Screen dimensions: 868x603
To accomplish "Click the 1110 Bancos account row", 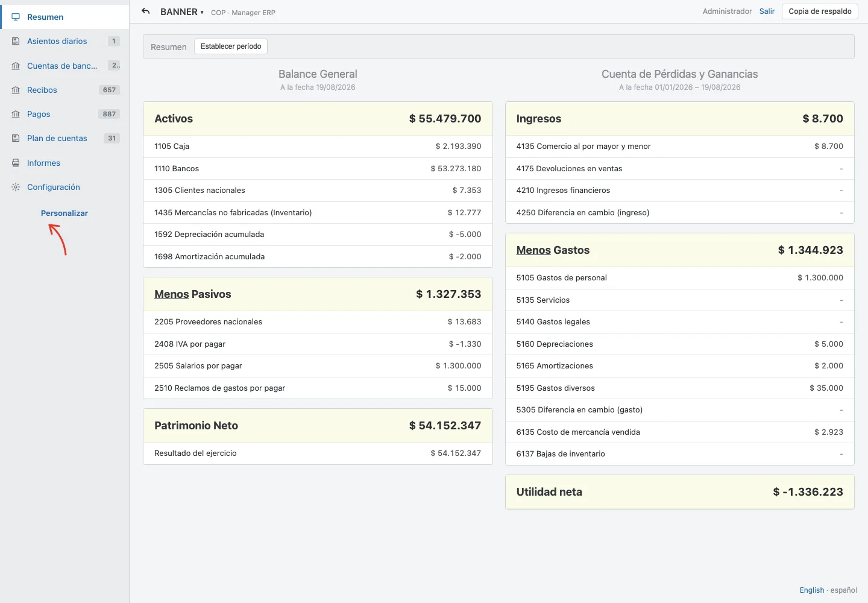I will click(x=318, y=169).
